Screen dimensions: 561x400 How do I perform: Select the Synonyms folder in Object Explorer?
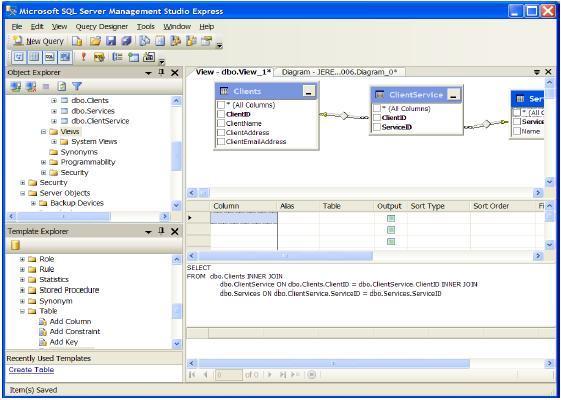79,152
